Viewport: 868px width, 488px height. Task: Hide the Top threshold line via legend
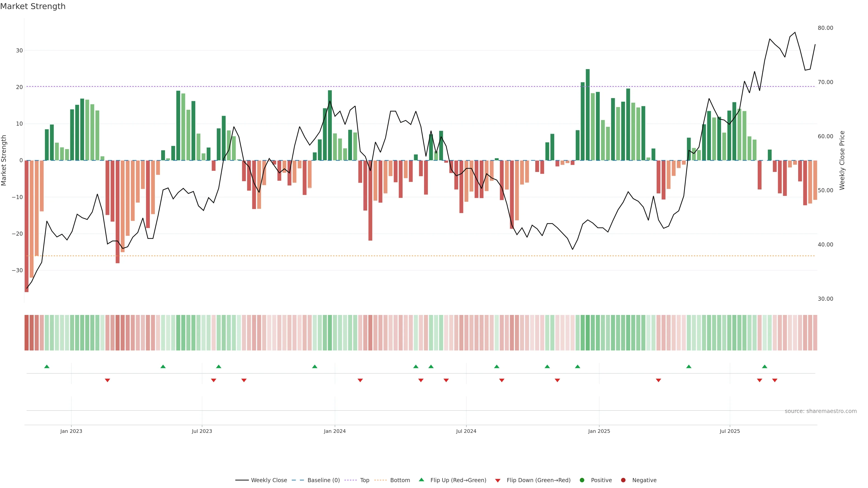(365, 480)
